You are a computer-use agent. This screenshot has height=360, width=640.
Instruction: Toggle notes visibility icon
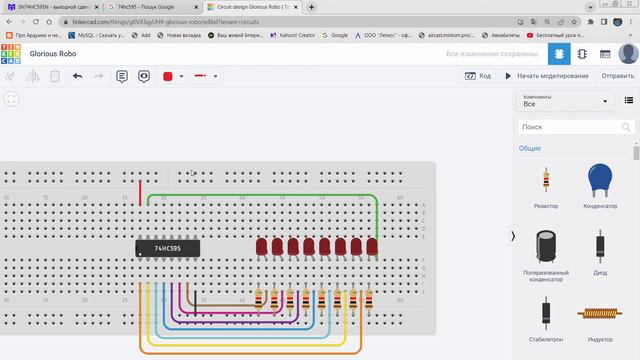coord(144,76)
